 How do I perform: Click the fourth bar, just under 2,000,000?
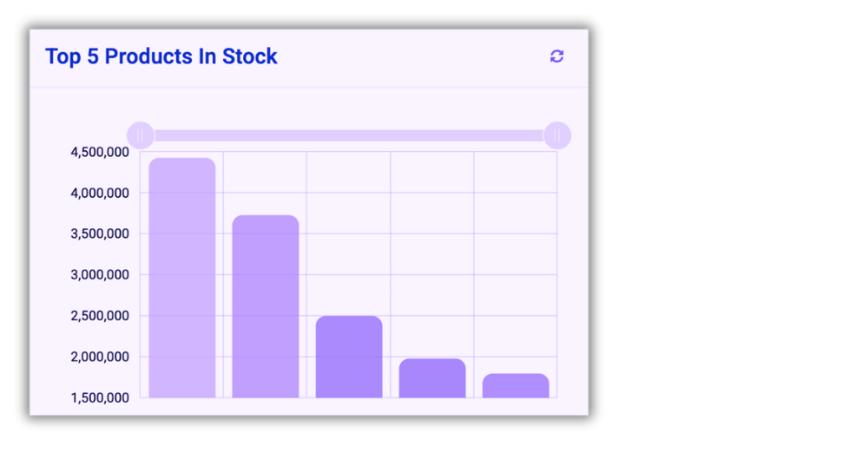pyautogui.click(x=432, y=377)
